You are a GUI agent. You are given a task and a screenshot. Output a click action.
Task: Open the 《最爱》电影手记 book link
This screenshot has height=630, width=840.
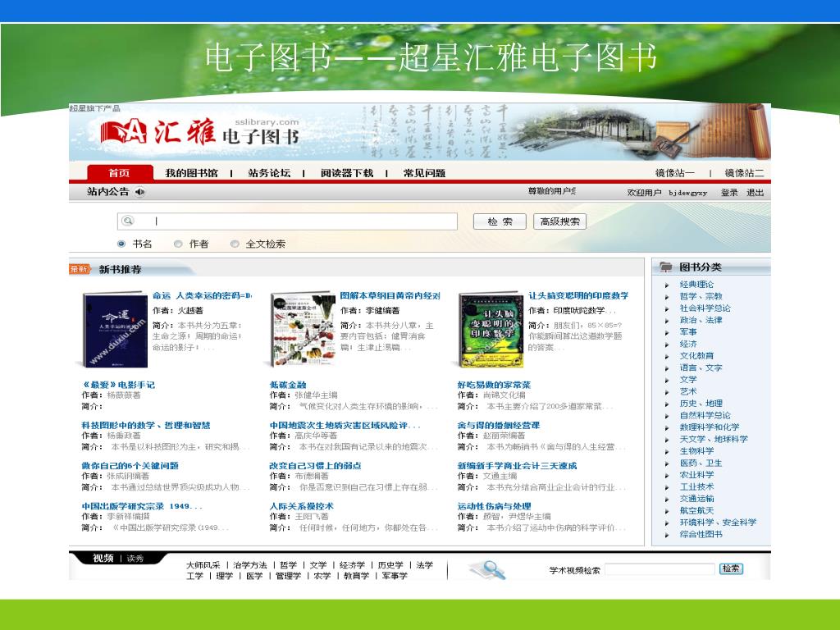coord(118,385)
